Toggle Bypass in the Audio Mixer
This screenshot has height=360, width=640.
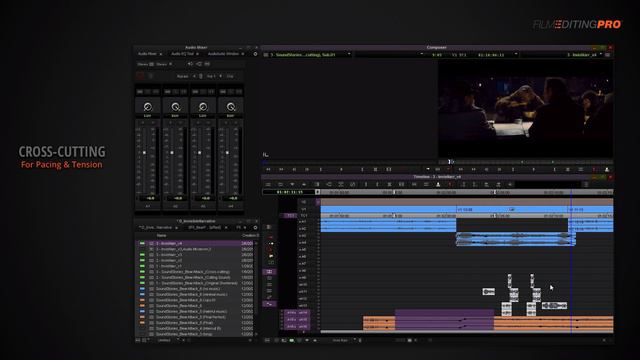point(183,76)
